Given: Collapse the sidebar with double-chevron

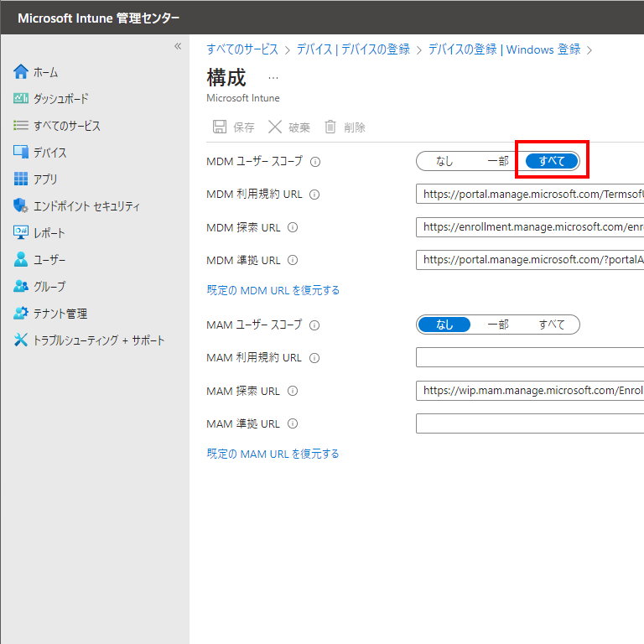Looking at the screenshot, I should pyautogui.click(x=178, y=46).
